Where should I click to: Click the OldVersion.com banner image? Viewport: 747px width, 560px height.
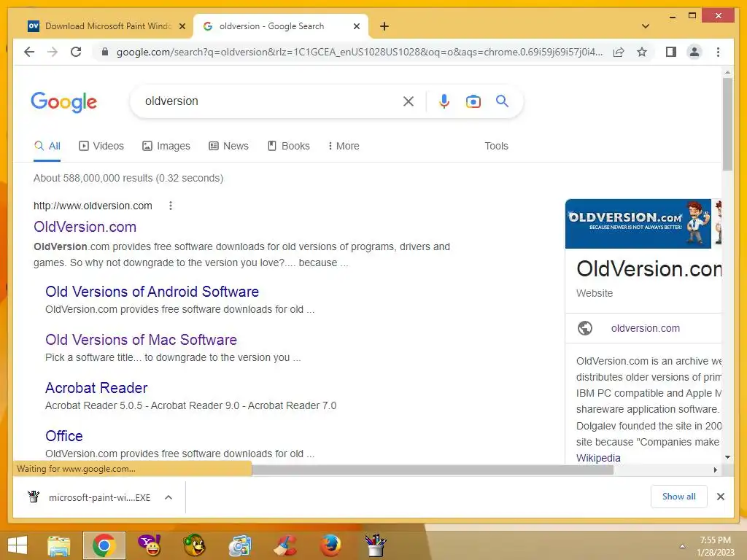pyautogui.click(x=638, y=224)
